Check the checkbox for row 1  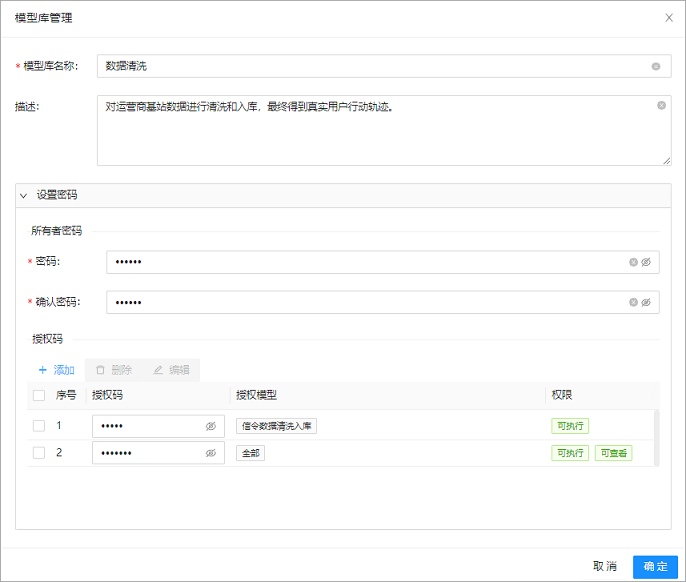[39, 426]
